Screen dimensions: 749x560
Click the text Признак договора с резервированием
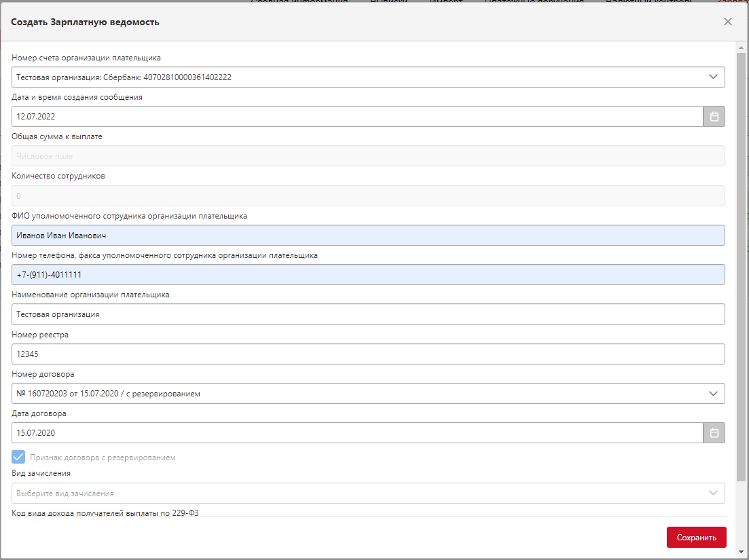(103, 458)
